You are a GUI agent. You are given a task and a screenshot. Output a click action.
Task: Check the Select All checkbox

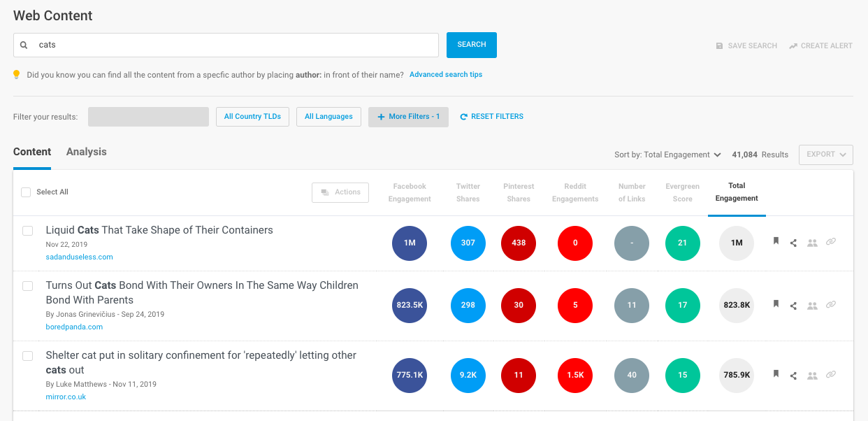pyautogui.click(x=26, y=192)
